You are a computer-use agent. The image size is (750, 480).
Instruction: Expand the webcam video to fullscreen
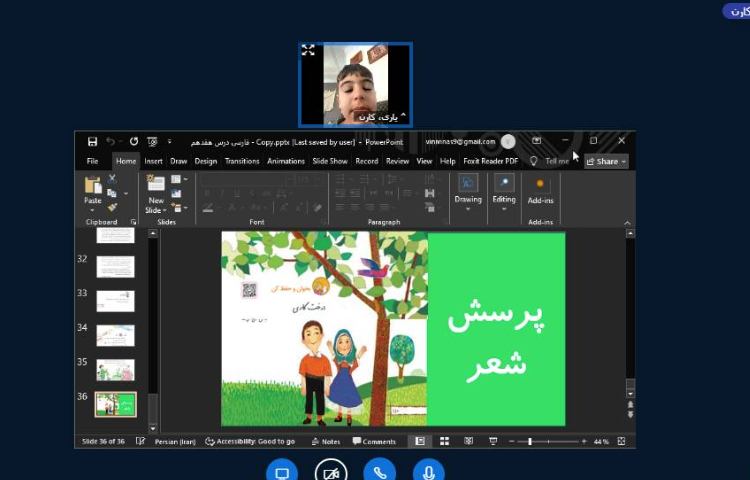tap(308, 50)
